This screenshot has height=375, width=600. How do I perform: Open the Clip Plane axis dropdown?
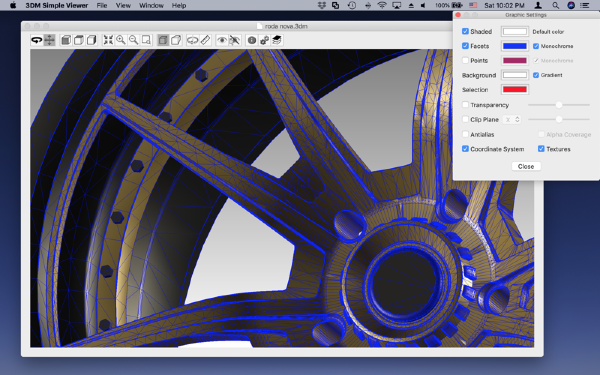tap(512, 119)
